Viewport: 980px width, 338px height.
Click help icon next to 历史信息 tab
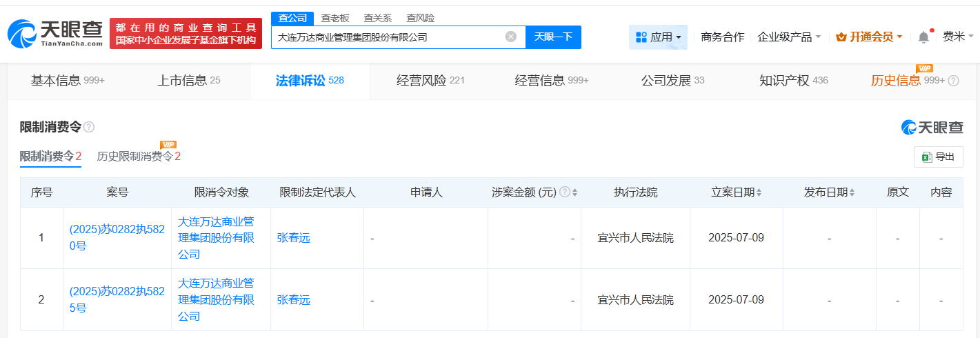[x=954, y=81]
